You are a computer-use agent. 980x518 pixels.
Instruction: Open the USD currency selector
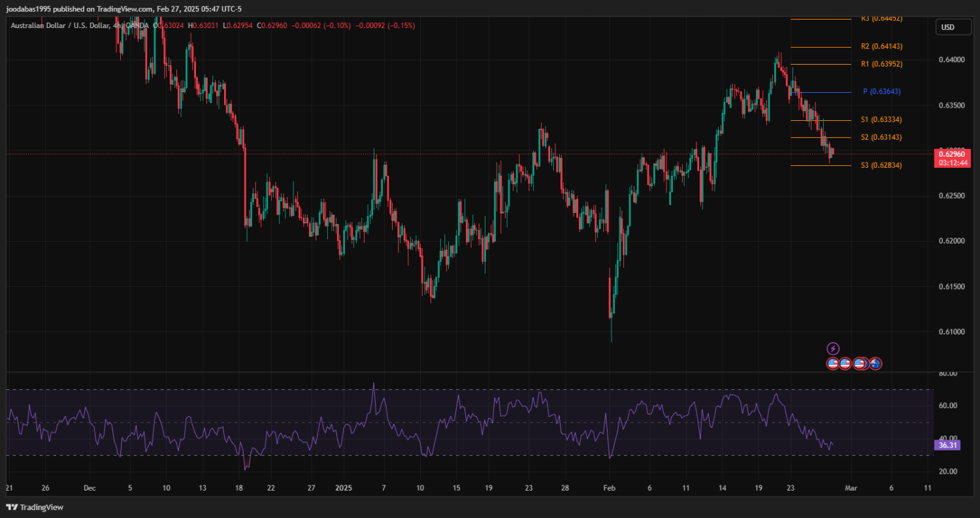tap(947, 27)
